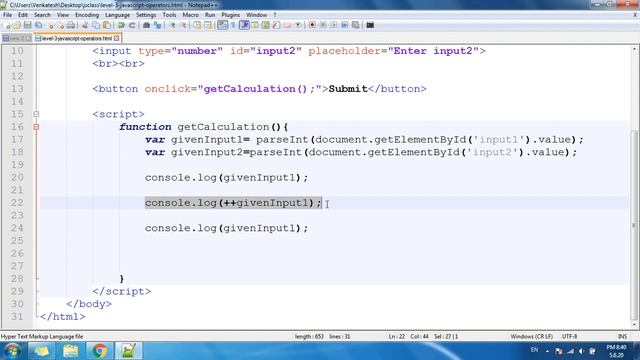Open the file explorer folder taskbar icon

pyautogui.click(x=71, y=351)
